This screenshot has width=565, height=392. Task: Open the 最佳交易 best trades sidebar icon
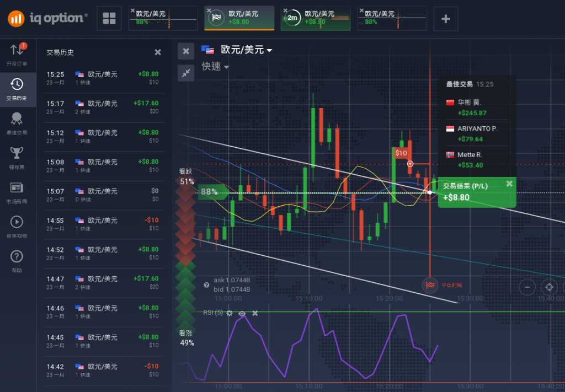17,123
